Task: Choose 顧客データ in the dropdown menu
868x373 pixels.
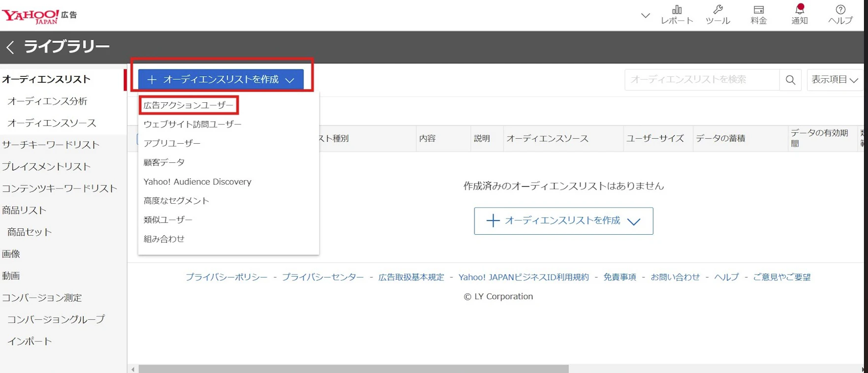Action: (164, 162)
